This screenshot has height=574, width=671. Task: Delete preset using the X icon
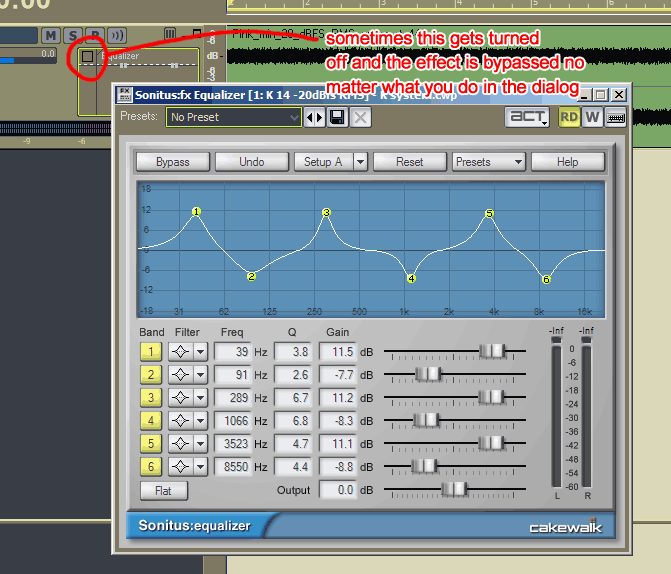tap(360, 117)
